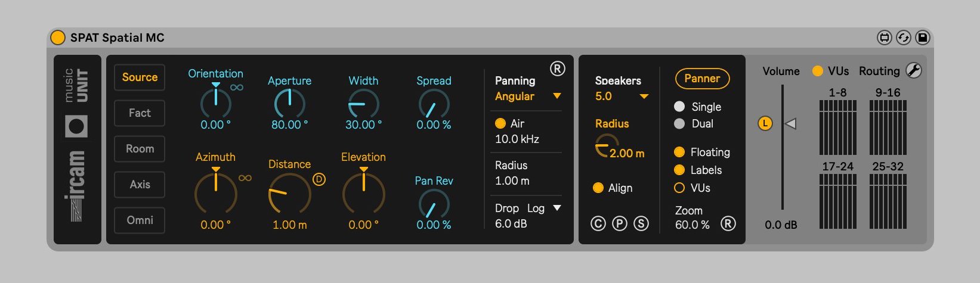980x283 pixels.
Task: Click the Width knob
Action: pyautogui.click(x=363, y=104)
